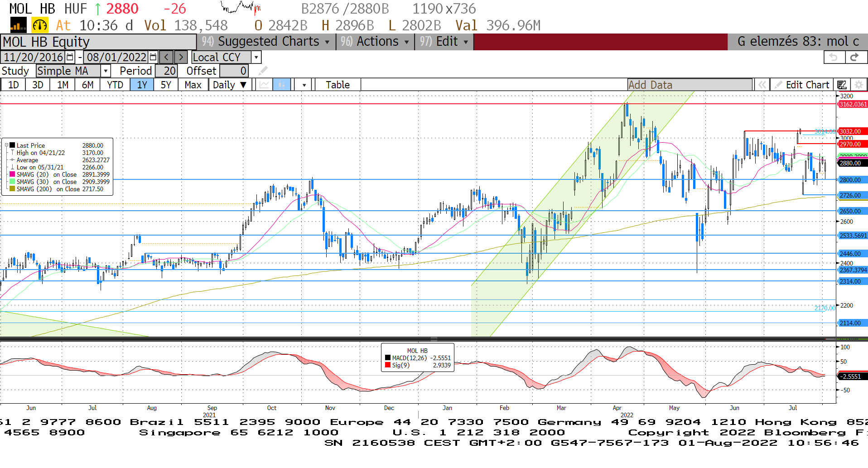This screenshot has width=868, height=468.
Task: Click the Offset value field
Action: 234,71
